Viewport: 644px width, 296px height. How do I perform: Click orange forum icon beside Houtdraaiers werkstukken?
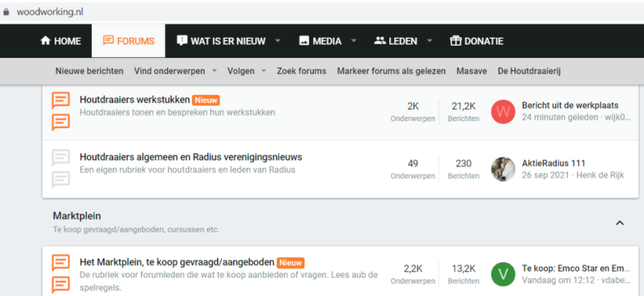(61, 112)
